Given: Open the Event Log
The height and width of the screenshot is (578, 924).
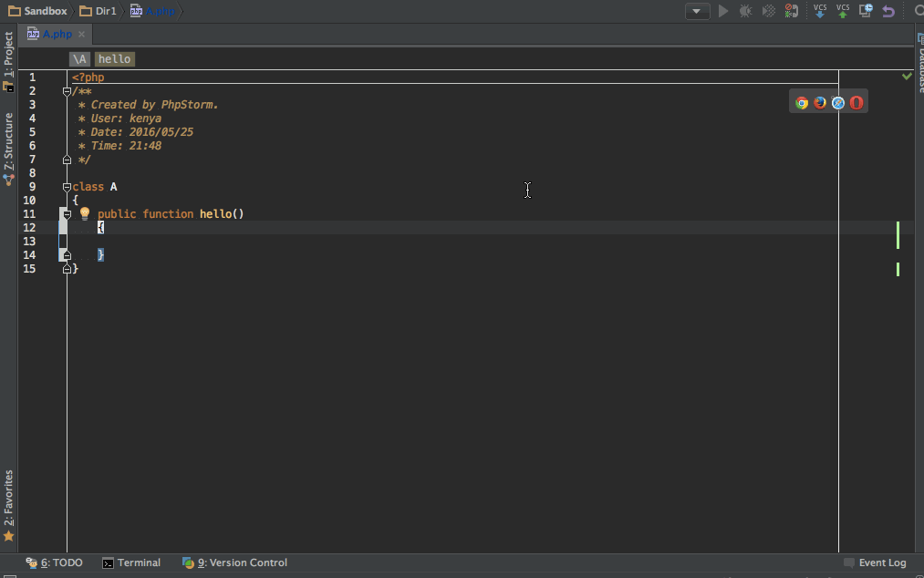Looking at the screenshot, I should click(875, 563).
